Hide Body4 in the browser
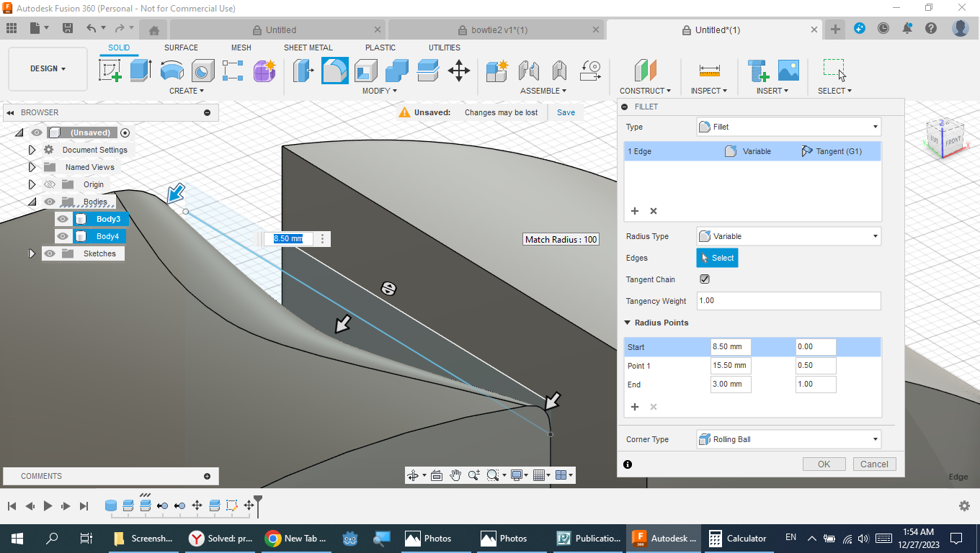 [63, 235]
